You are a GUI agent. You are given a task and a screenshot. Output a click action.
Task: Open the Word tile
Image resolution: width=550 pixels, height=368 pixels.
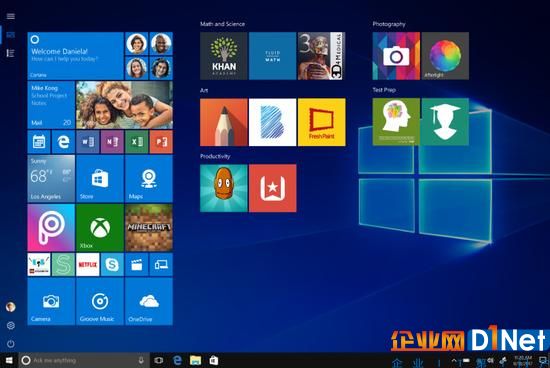88,142
